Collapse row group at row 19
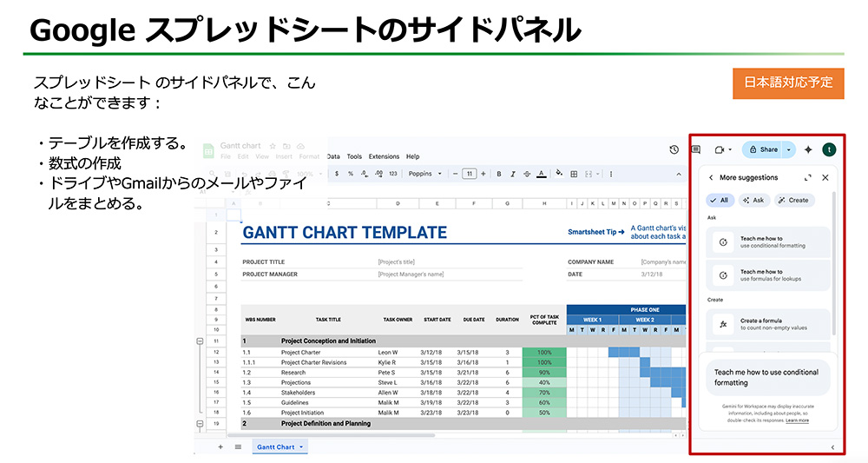This screenshot has width=868, height=463. tap(200, 424)
